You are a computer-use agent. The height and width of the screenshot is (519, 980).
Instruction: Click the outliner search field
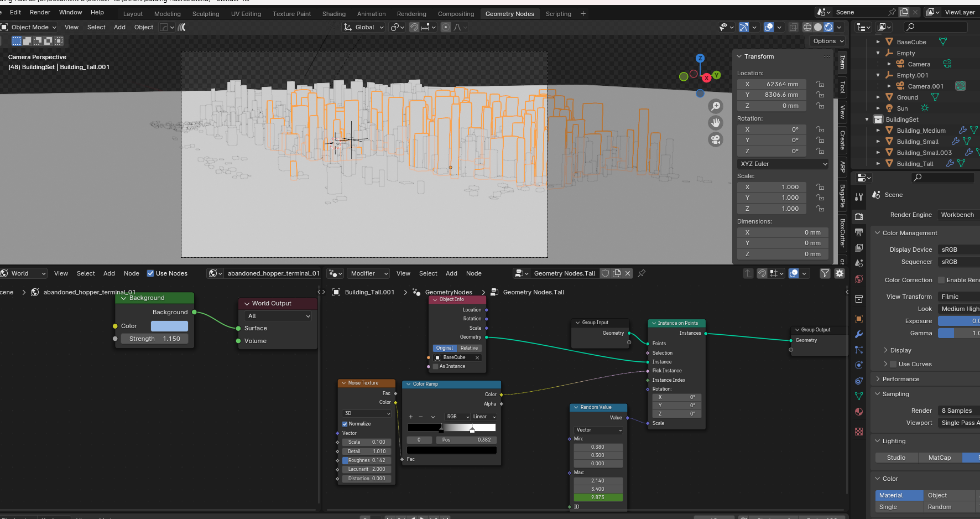coord(936,27)
